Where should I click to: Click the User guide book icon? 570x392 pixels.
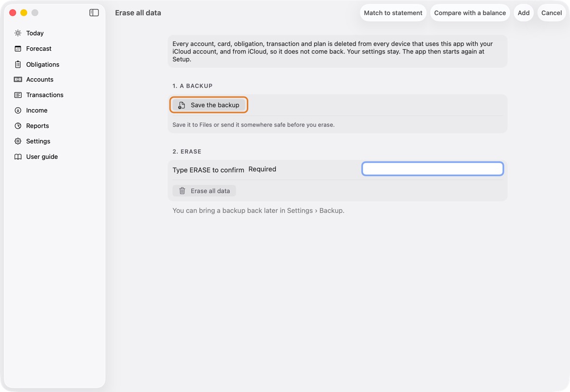[x=18, y=156]
